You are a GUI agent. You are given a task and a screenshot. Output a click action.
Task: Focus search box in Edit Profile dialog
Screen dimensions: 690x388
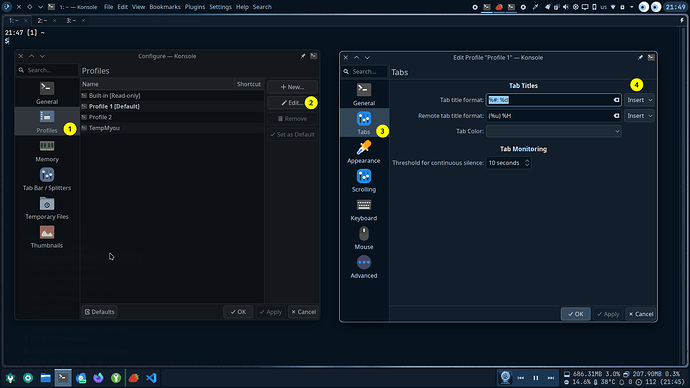point(364,71)
